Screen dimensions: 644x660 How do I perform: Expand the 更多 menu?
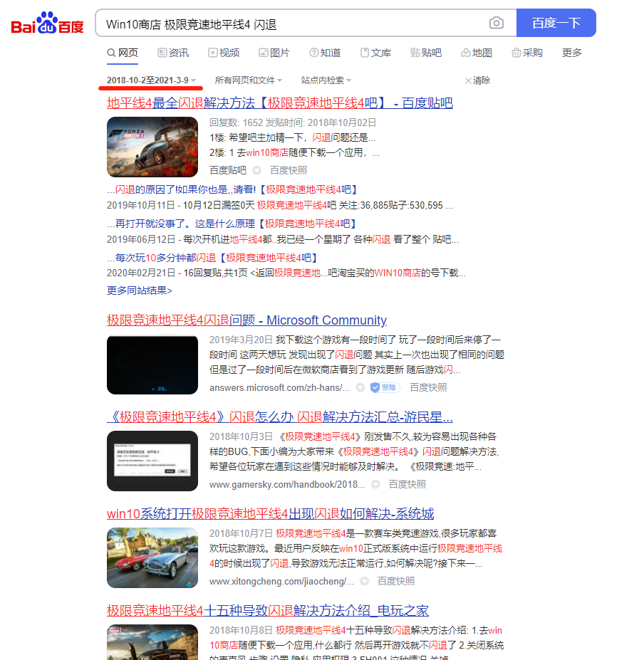coord(571,53)
